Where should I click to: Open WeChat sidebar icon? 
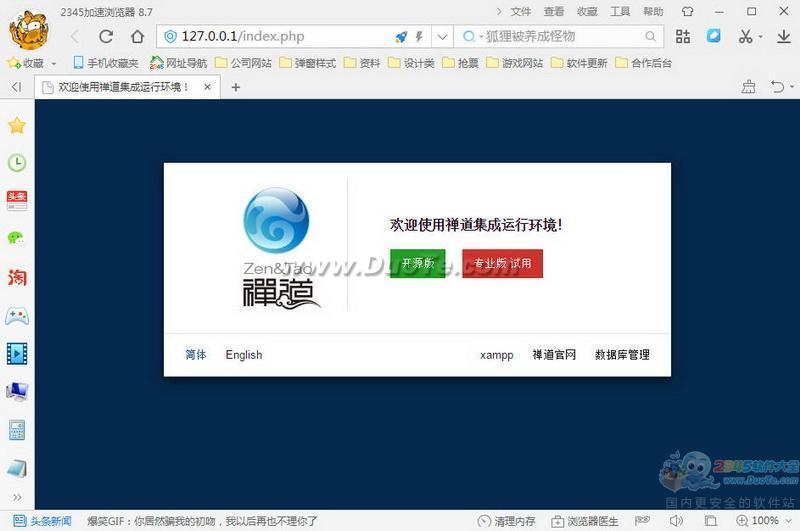[17, 238]
